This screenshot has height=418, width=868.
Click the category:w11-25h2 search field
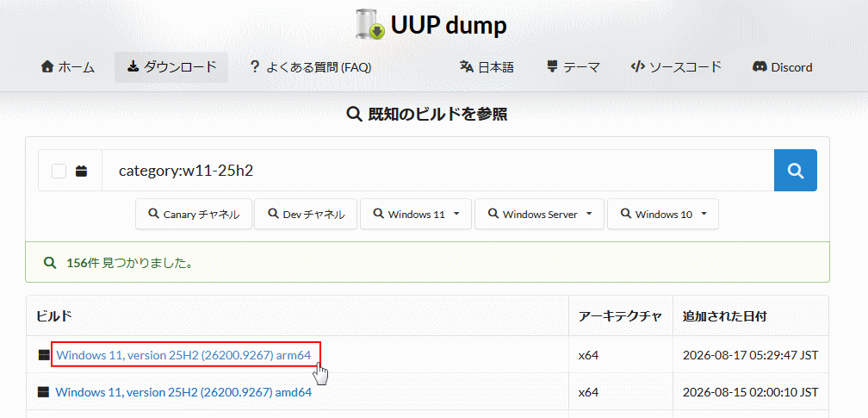[x=437, y=170]
